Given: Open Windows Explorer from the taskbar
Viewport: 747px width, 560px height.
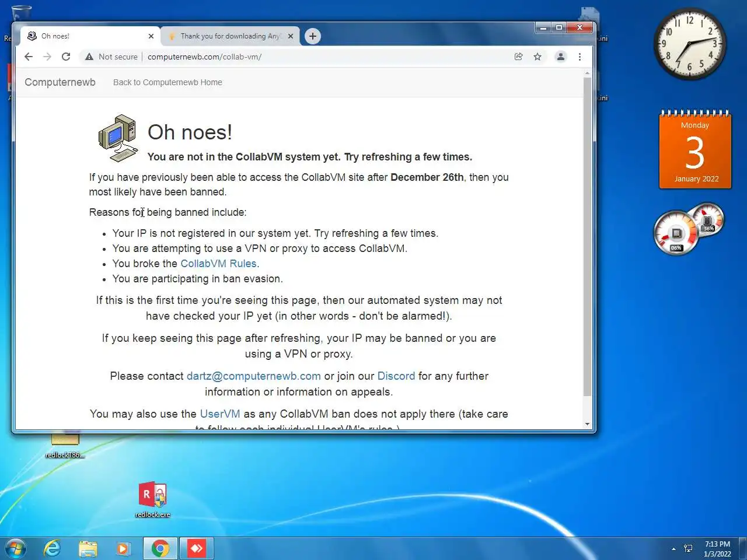Looking at the screenshot, I should click(x=88, y=548).
